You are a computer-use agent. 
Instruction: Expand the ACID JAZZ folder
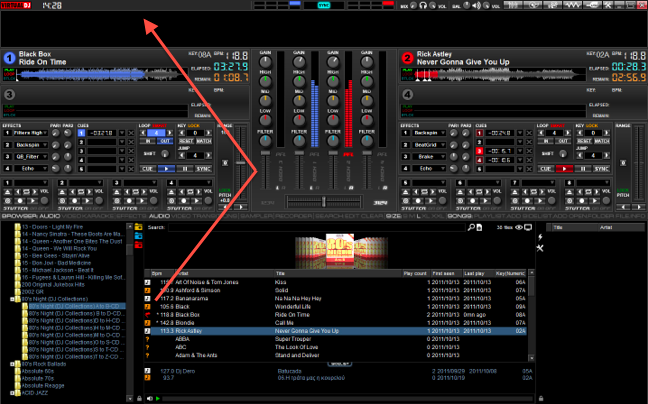click(x=12, y=393)
